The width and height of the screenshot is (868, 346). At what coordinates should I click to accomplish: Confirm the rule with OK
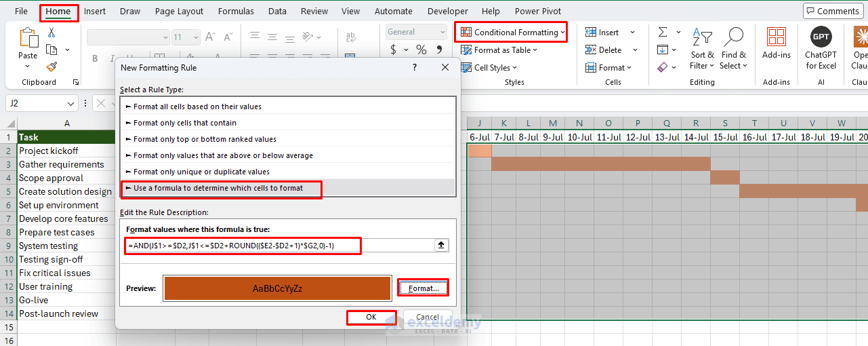[x=371, y=317]
